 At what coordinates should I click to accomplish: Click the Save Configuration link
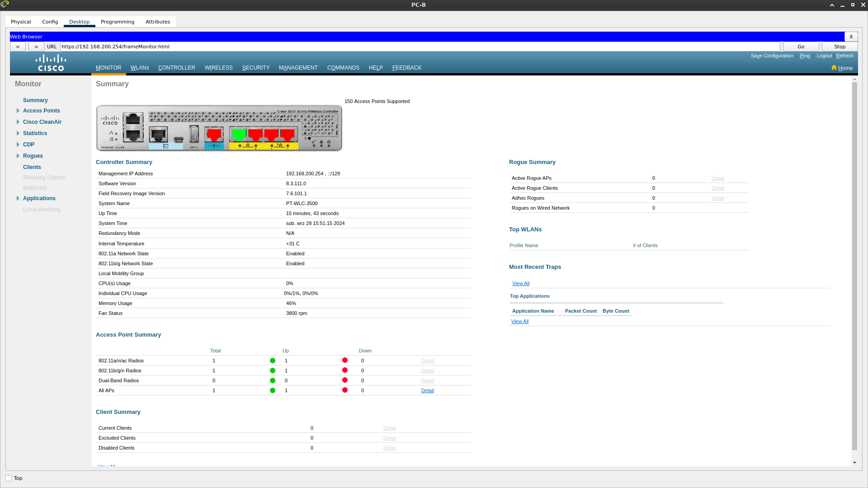(x=772, y=56)
